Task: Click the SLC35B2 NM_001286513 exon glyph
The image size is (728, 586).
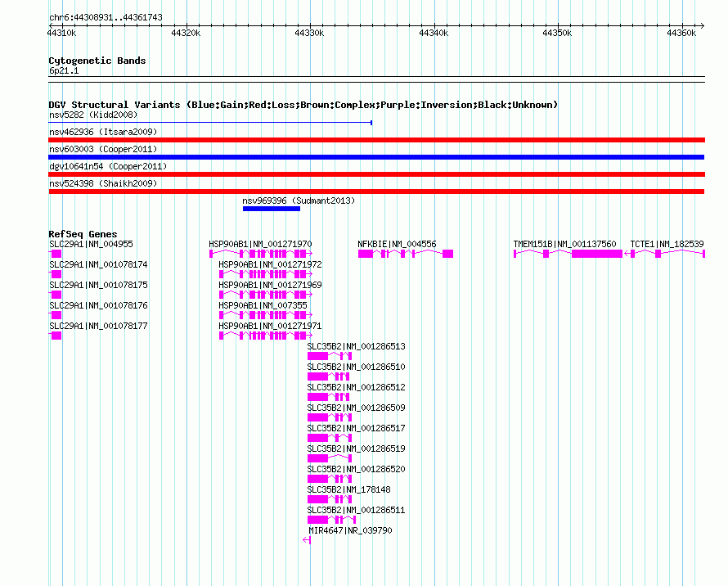Action: click(x=329, y=356)
